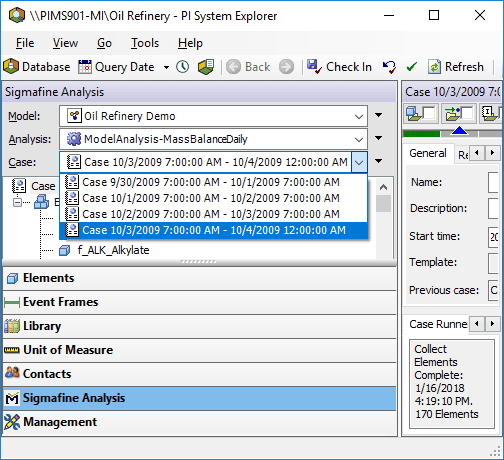Click the cube icon beside f_ALK_Alkylate
This screenshot has width=504, height=460.
[x=64, y=250]
